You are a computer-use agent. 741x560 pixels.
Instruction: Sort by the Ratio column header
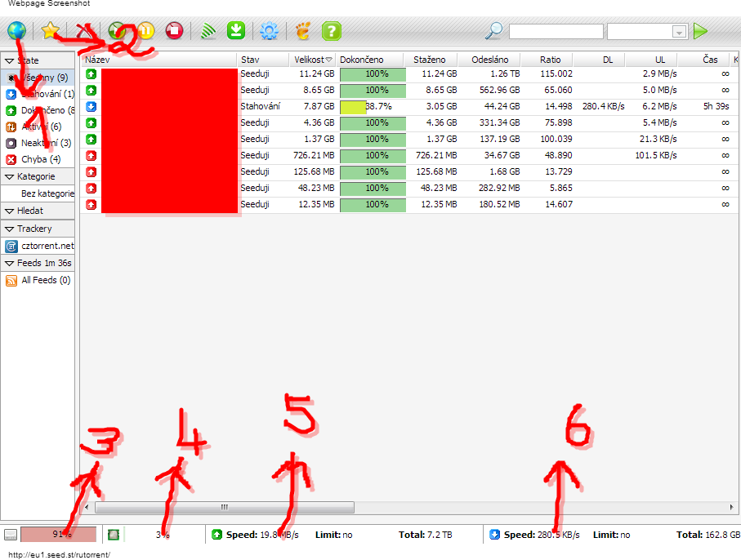coord(550,60)
